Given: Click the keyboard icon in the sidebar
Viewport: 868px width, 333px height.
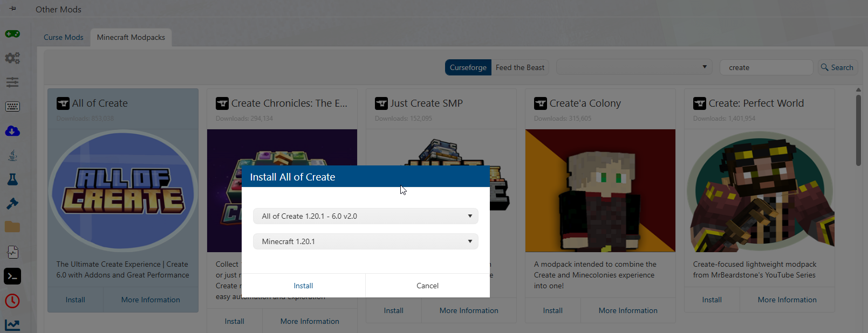Looking at the screenshot, I should (12, 107).
